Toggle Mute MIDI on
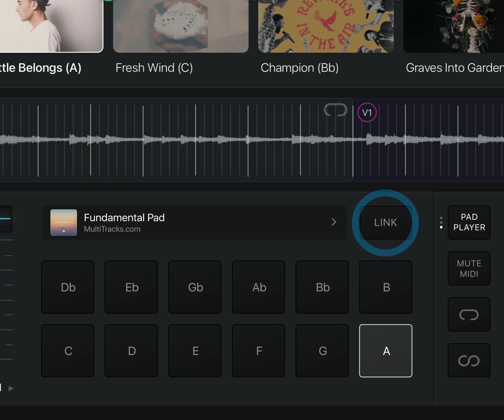This screenshot has height=420, width=504. point(469,268)
